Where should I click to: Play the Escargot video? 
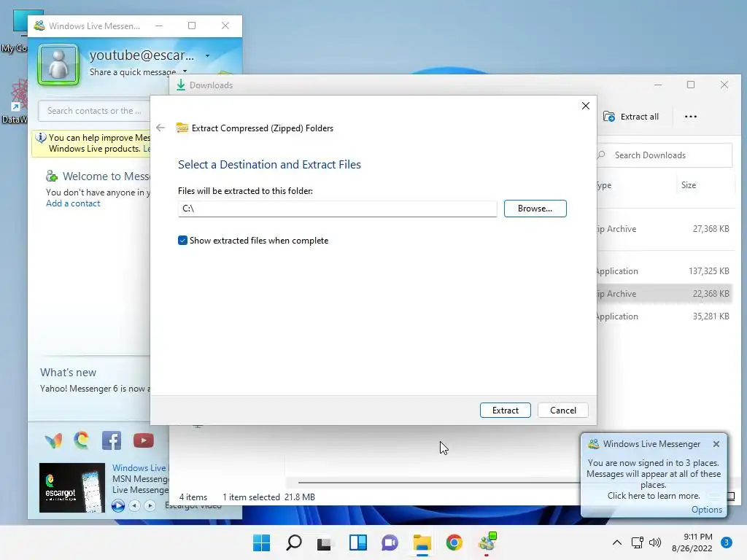[x=118, y=506]
